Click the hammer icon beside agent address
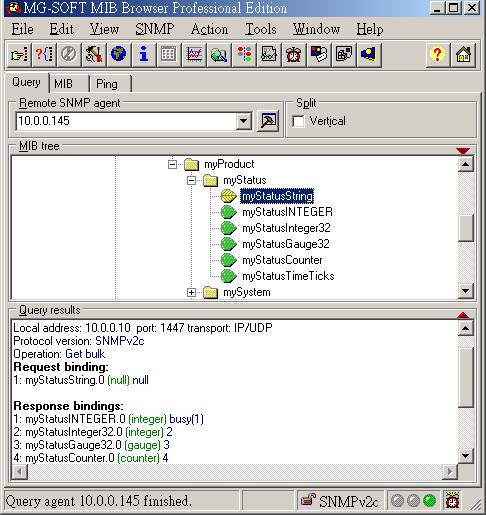This screenshot has width=486, height=515. (268, 121)
